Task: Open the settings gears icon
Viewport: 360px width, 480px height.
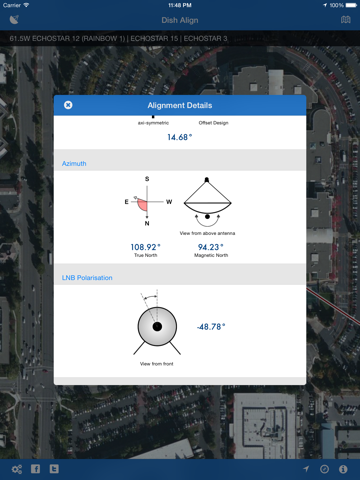Action: [17, 469]
